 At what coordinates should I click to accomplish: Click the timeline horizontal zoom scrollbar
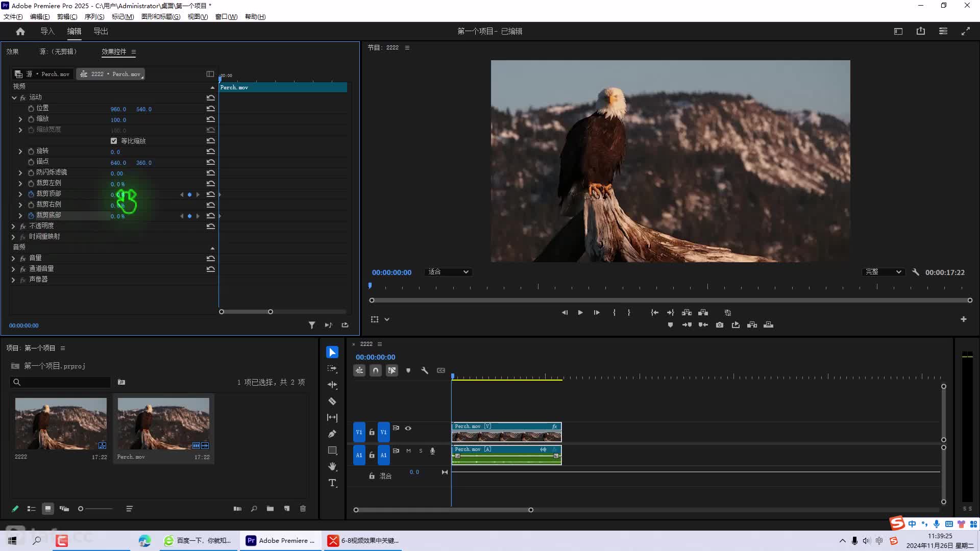443,510
